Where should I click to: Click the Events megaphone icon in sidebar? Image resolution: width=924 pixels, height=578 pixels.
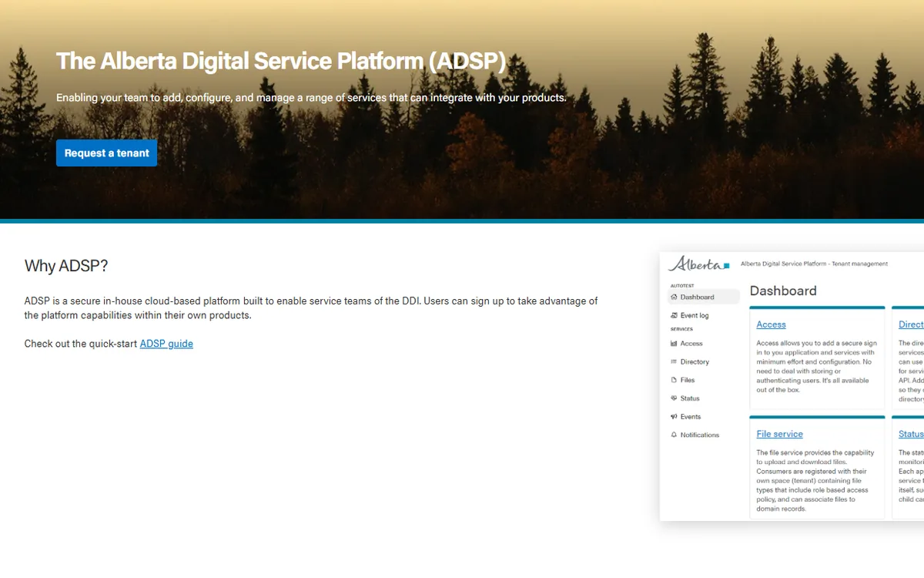pyautogui.click(x=674, y=417)
